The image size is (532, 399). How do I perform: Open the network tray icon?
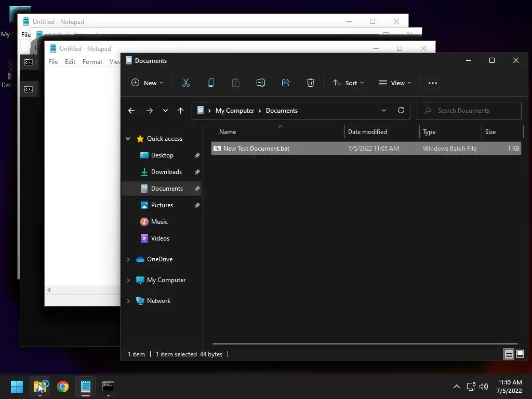(x=471, y=387)
